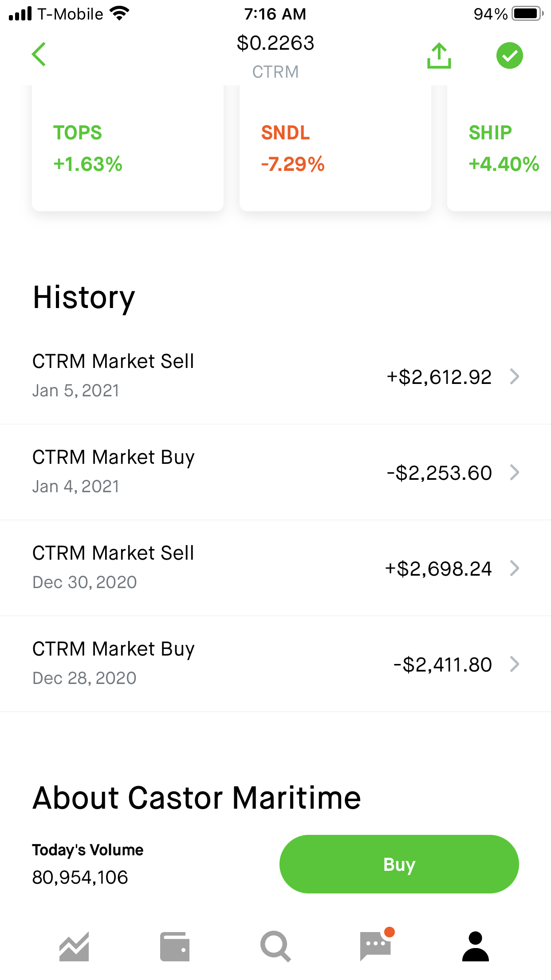
Task: View the -$2,253.60 buy transaction
Action: [439, 473]
